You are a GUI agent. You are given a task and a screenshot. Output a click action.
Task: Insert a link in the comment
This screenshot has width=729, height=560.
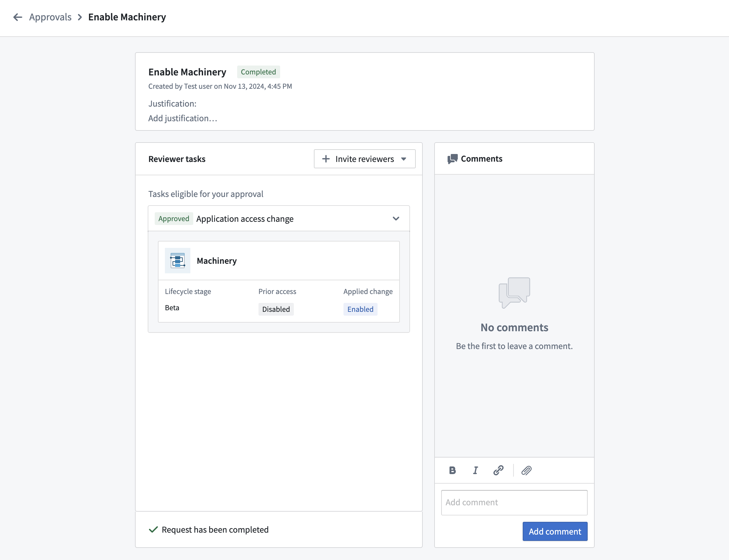click(498, 470)
